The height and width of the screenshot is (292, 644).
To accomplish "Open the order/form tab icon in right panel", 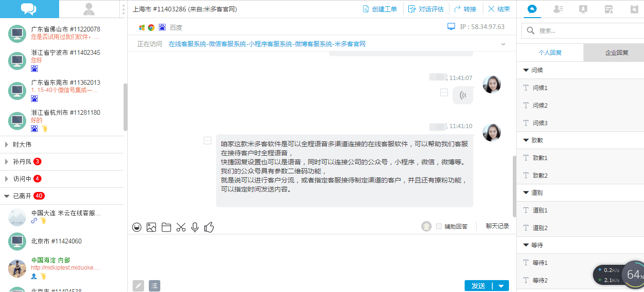I will click(608, 9).
